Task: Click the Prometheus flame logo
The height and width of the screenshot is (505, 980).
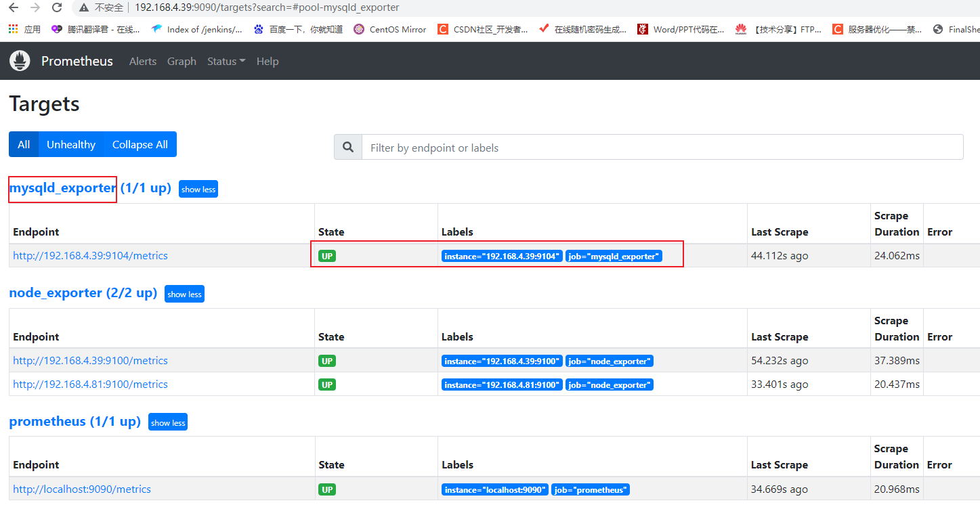Action: (x=20, y=61)
